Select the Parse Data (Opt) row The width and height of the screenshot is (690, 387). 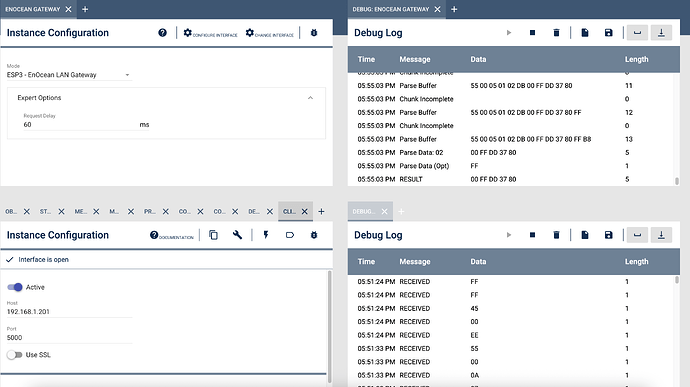point(511,166)
